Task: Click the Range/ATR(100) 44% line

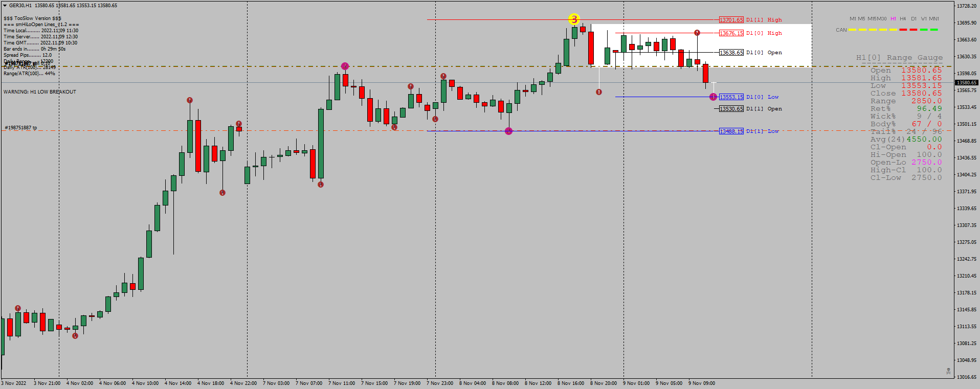Action: [29, 74]
